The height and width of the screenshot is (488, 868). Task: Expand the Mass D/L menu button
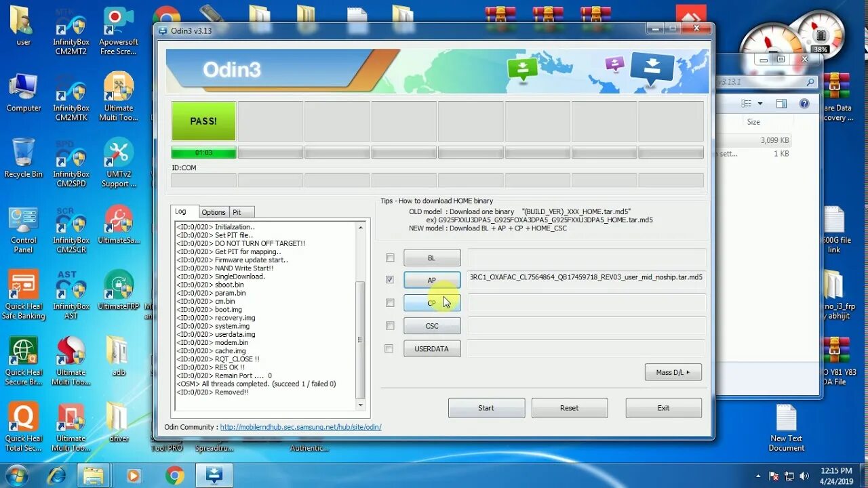(673, 372)
